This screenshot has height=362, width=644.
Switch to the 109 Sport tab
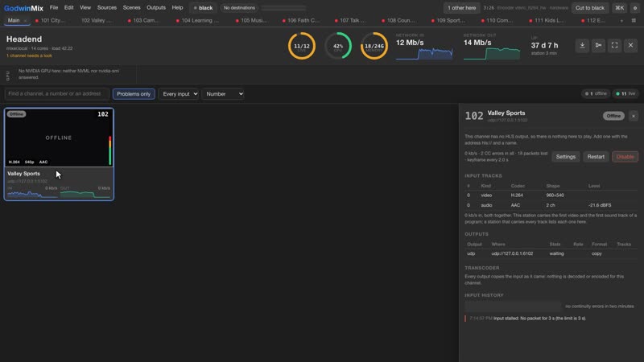click(x=448, y=21)
